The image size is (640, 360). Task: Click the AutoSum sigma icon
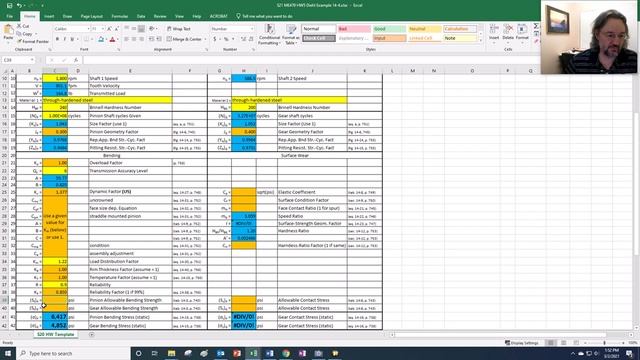coord(536,26)
